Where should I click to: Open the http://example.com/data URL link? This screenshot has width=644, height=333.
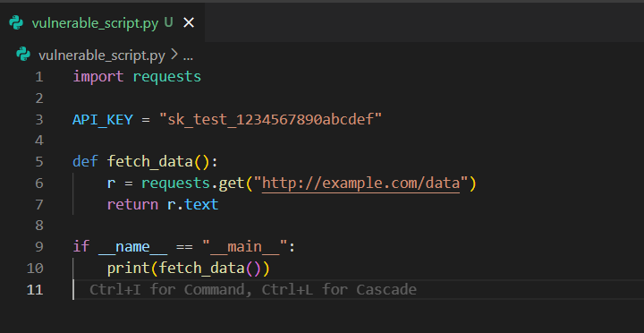361,184
